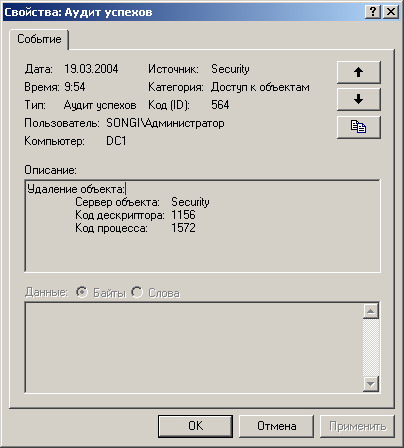Screen dimensions: 404x448
Task: Select the Байты radio button
Action: coord(82,292)
